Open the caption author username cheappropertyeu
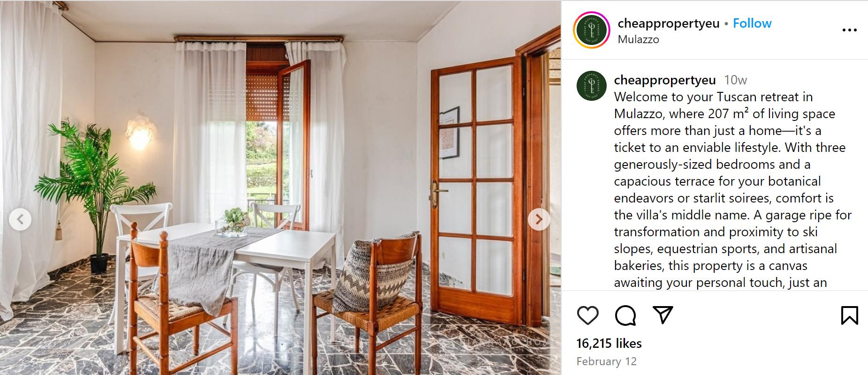Screen dimensions: 868x375 [x=665, y=80]
